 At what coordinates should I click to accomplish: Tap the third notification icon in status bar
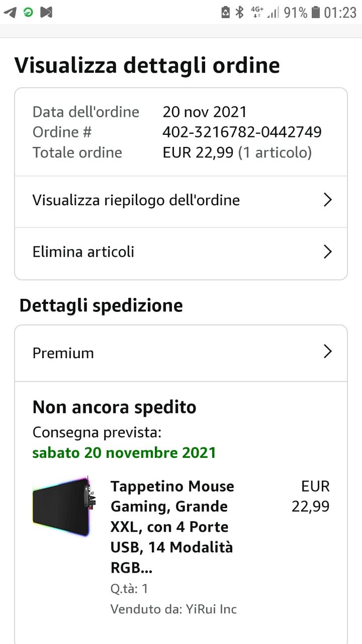point(46,12)
